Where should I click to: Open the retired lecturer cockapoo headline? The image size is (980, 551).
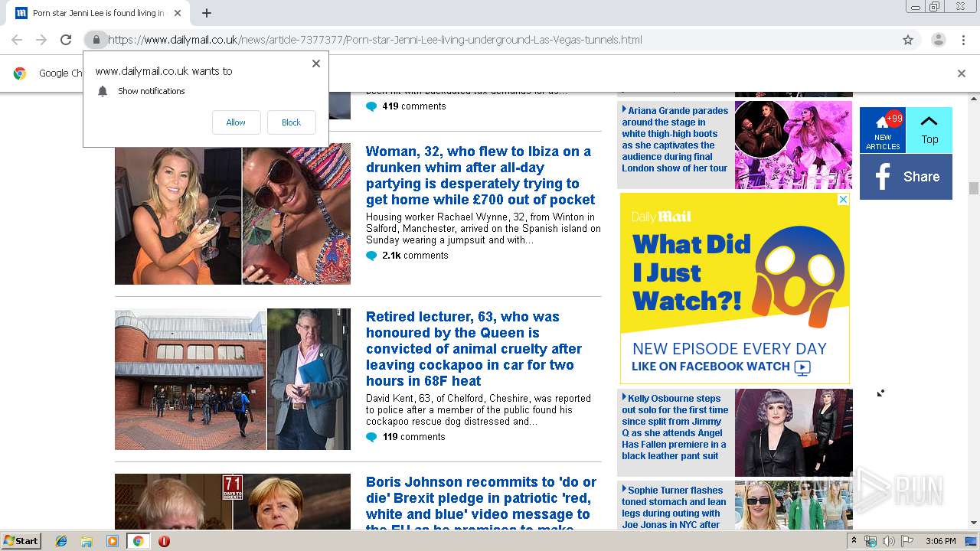point(474,349)
